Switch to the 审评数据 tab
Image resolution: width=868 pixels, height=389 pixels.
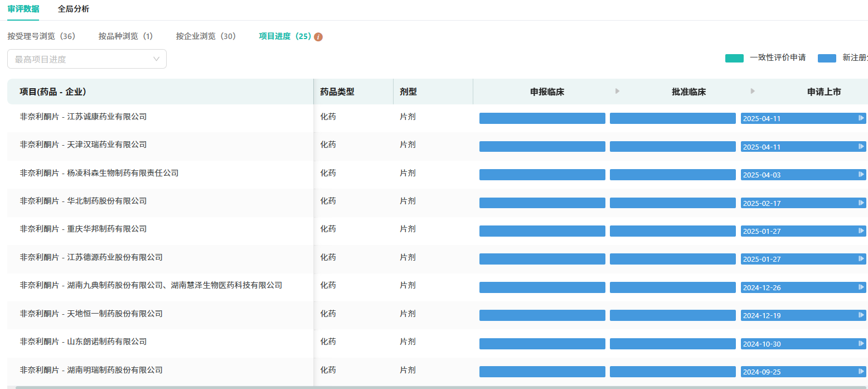pos(23,9)
